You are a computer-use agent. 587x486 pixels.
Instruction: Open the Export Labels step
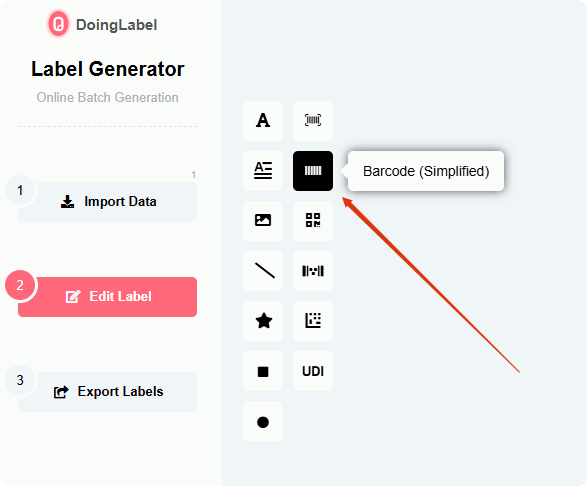pyautogui.click(x=107, y=392)
